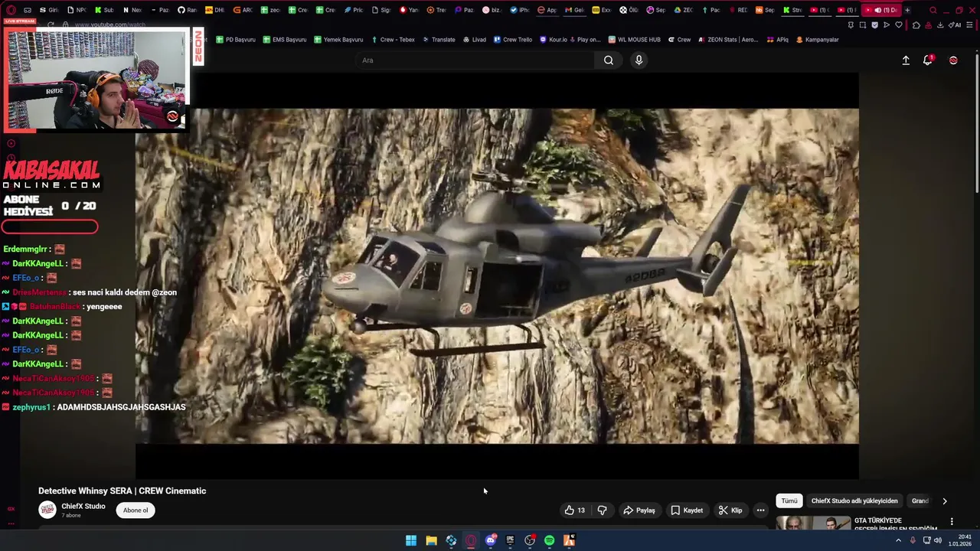This screenshot has height=551, width=980.
Task: Click the volume icon in the system tray
Action: [938, 540]
